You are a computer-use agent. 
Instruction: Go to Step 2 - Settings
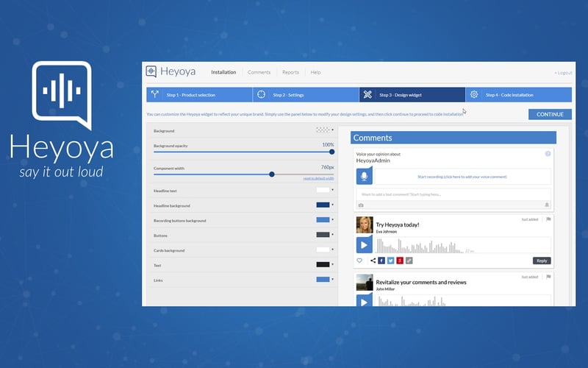tap(306, 95)
